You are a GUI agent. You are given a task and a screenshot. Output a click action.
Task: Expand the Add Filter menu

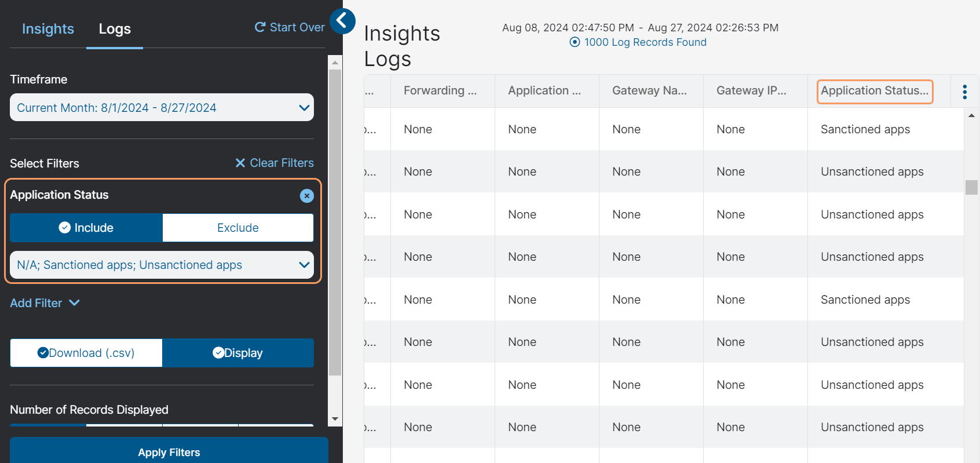click(x=45, y=303)
